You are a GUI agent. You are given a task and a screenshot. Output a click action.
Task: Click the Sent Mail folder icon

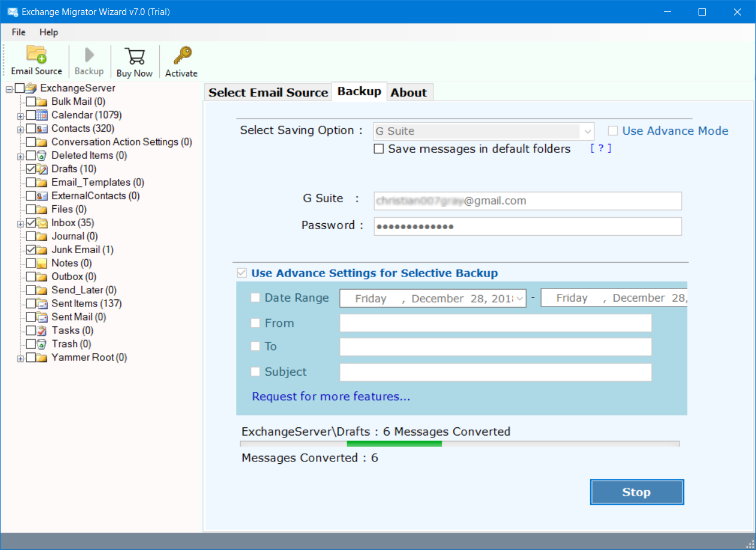tap(42, 317)
